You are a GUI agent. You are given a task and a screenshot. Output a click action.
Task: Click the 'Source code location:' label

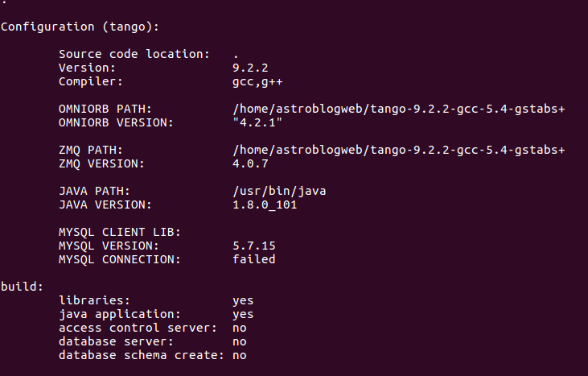point(134,54)
